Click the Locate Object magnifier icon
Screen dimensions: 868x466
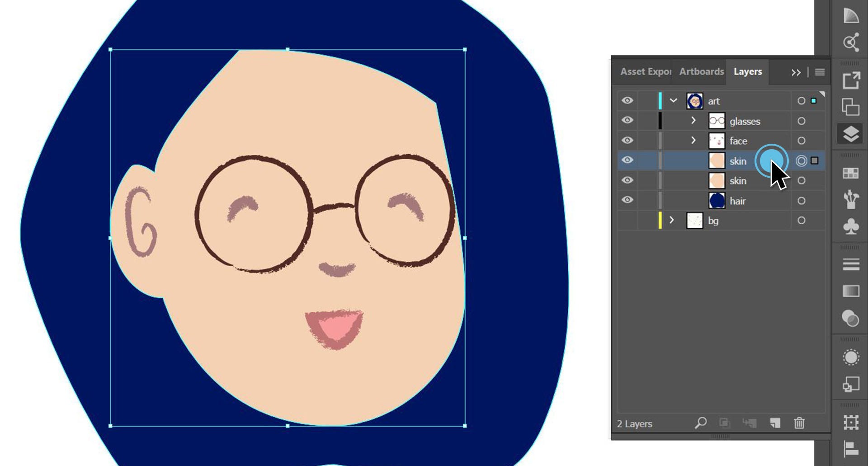(701, 424)
